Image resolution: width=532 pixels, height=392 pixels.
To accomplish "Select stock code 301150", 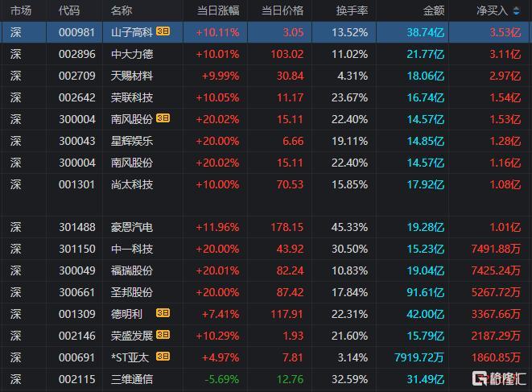I will (77, 249).
